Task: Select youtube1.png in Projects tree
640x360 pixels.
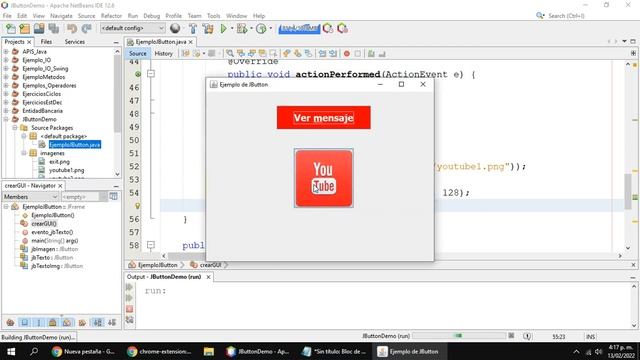Action: click(67, 170)
